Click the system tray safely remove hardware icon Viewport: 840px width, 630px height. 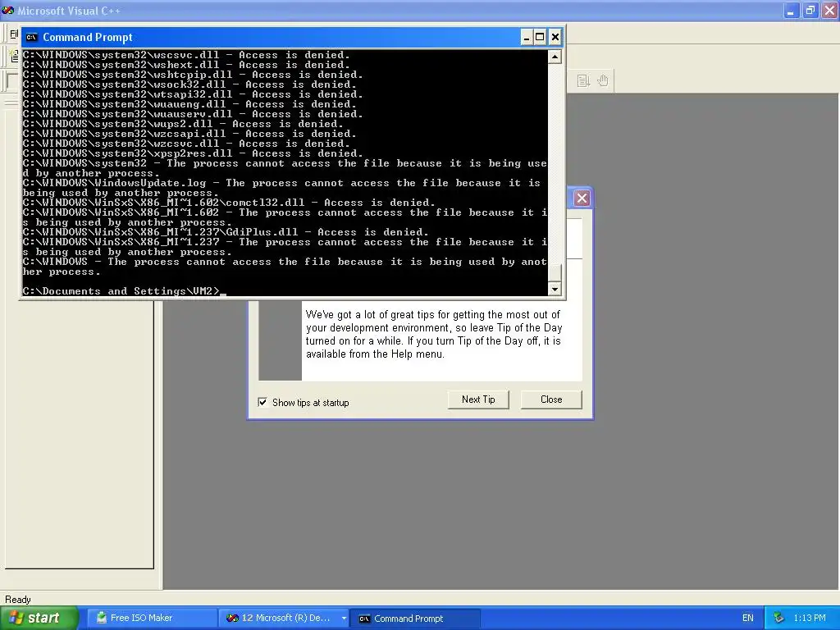click(x=778, y=618)
